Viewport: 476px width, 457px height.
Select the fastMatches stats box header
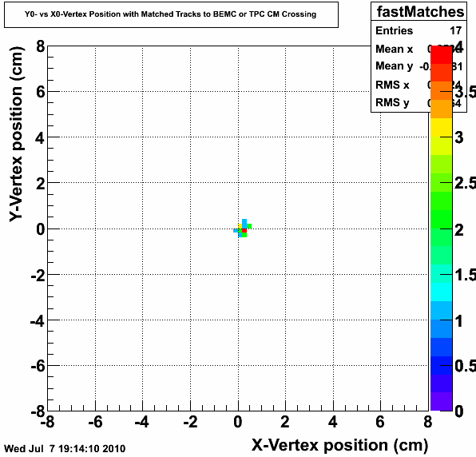pyautogui.click(x=419, y=11)
